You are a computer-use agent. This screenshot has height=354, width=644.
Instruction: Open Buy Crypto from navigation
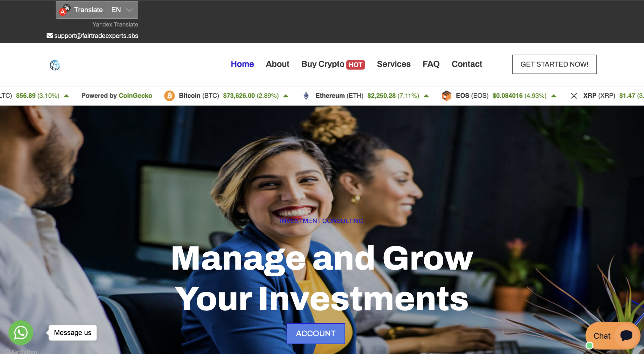323,64
